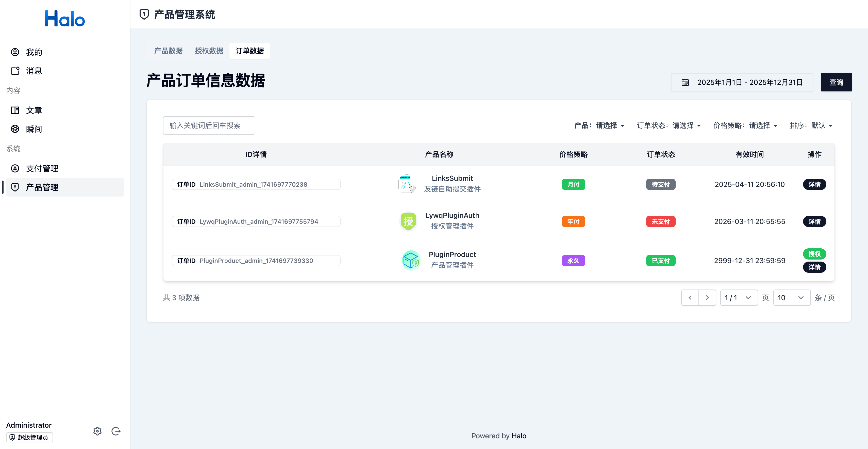
Task: Click the settings gear icon near Administrator
Action: (x=97, y=431)
